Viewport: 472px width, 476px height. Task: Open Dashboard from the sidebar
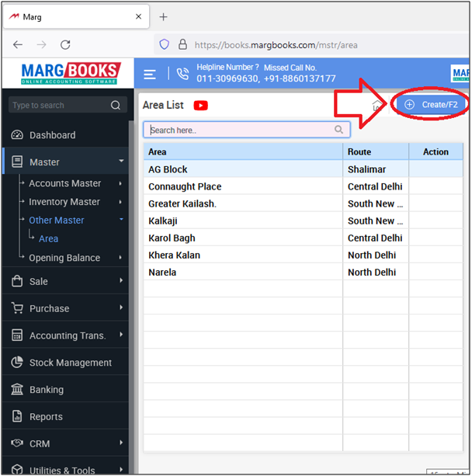[52, 135]
